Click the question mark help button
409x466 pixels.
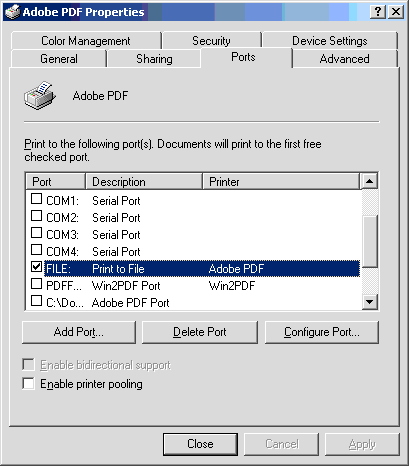(378, 12)
